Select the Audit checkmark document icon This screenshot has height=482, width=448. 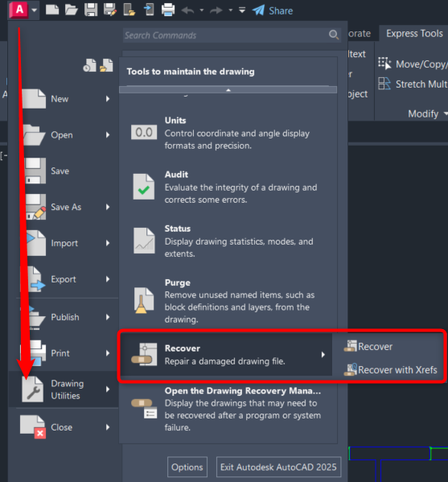[x=144, y=187]
